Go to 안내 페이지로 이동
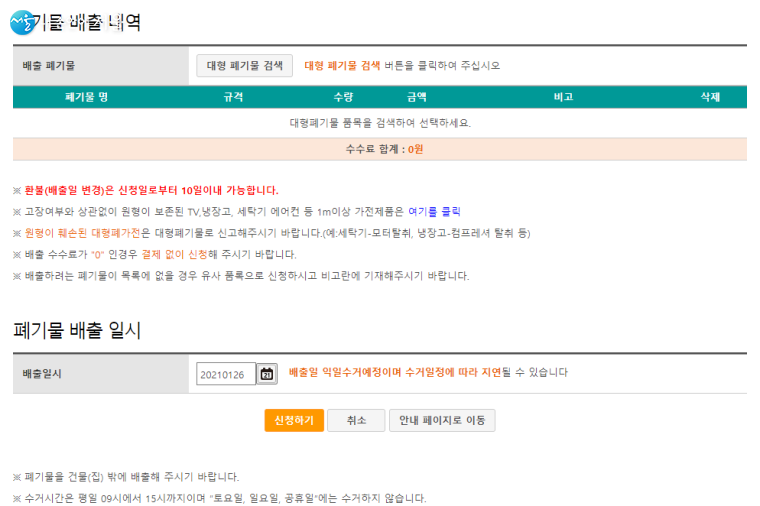This screenshot has width=760, height=506. click(x=441, y=421)
